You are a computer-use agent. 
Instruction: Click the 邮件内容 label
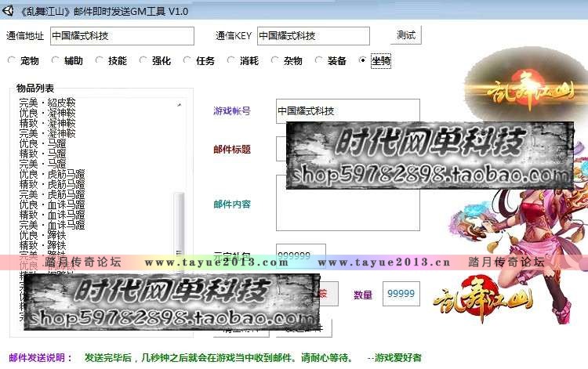click(232, 204)
